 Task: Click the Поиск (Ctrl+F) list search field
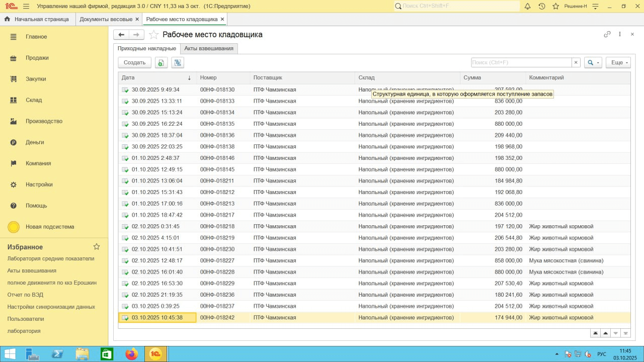point(521,62)
